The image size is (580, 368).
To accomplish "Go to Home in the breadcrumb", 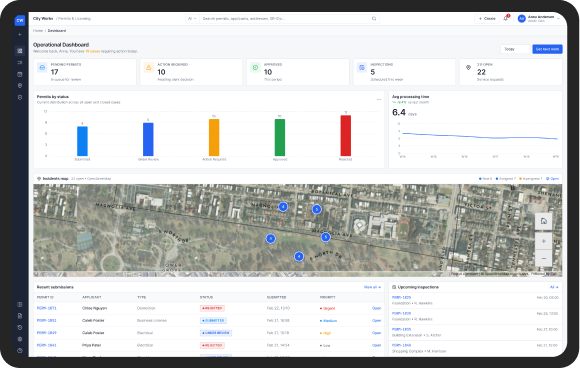I will tap(38, 31).
